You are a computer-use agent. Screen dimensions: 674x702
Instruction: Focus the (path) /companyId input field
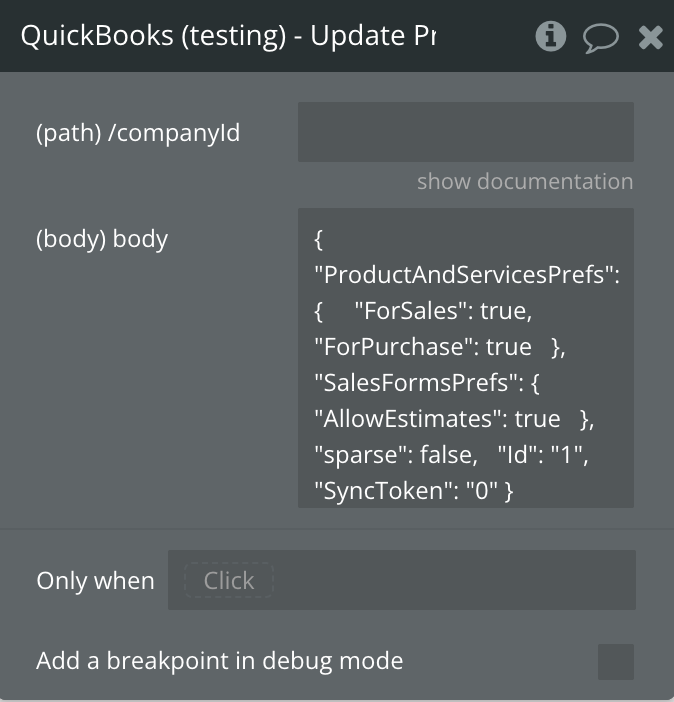[x=465, y=132]
